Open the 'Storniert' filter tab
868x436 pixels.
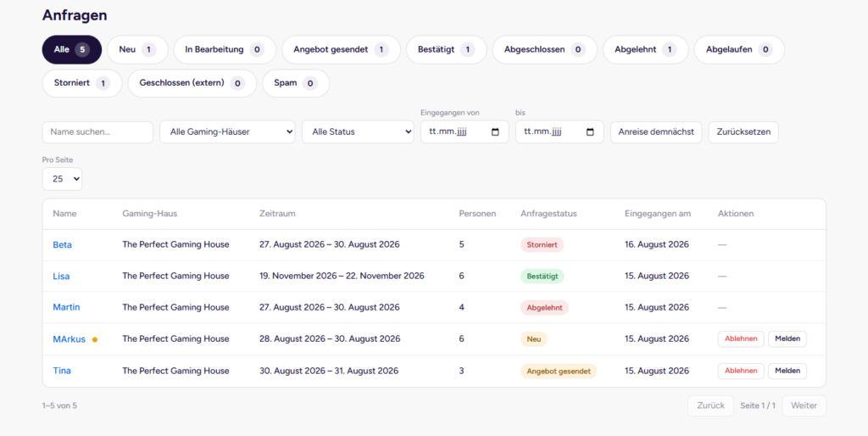click(x=82, y=83)
